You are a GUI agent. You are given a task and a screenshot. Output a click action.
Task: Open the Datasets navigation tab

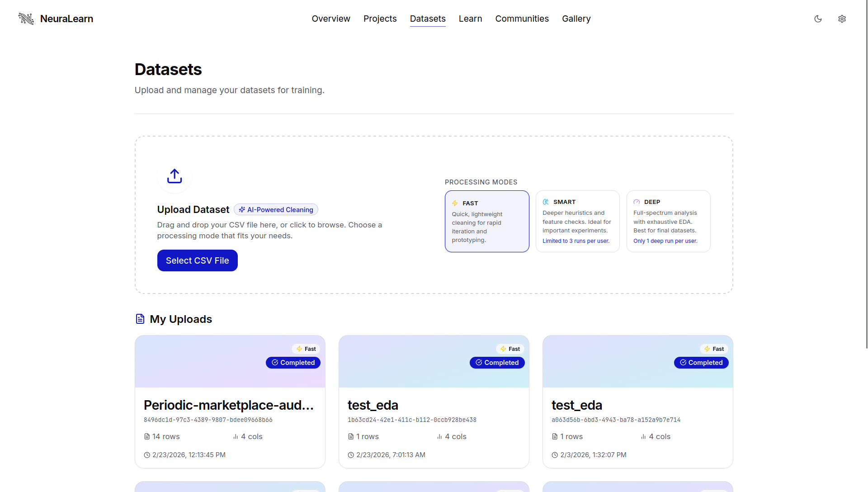(428, 19)
